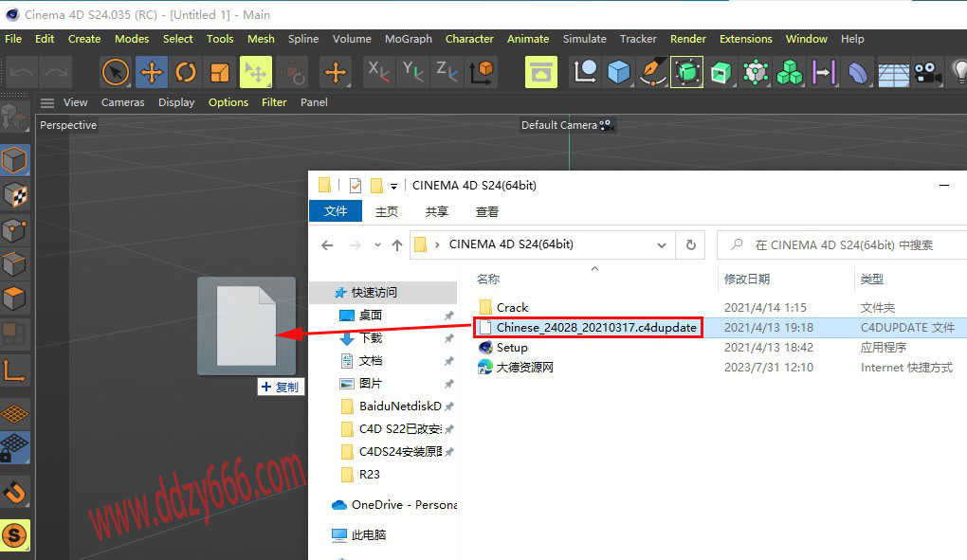The width and height of the screenshot is (967, 560).
Task: Add a Camera object
Action: pos(927,72)
